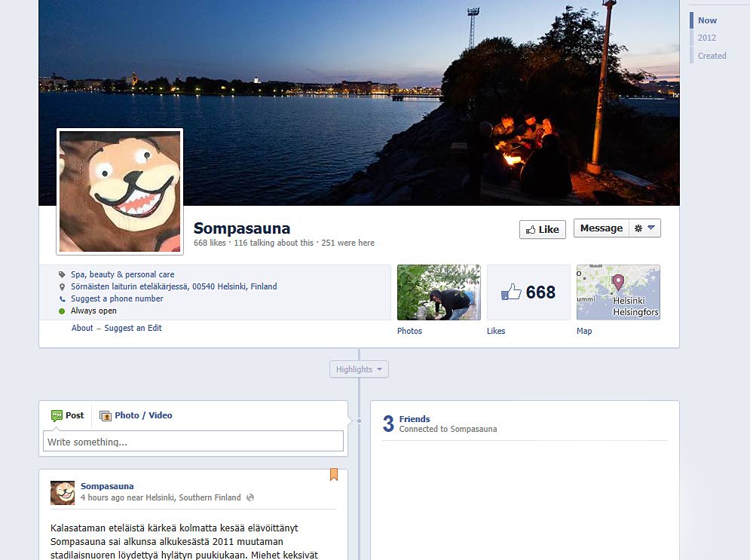Expand the Highlights dropdown
Image resolution: width=750 pixels, height=560 pixels.
coord(359,369)
